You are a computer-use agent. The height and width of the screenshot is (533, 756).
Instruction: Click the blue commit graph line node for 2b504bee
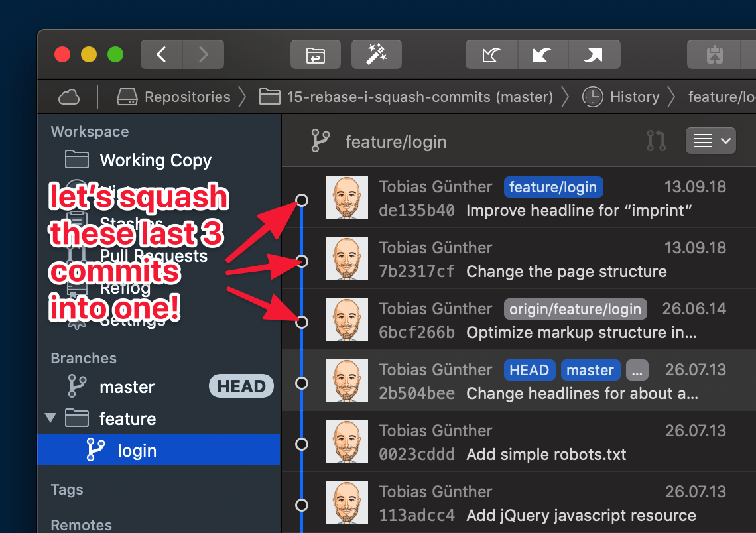302,383
